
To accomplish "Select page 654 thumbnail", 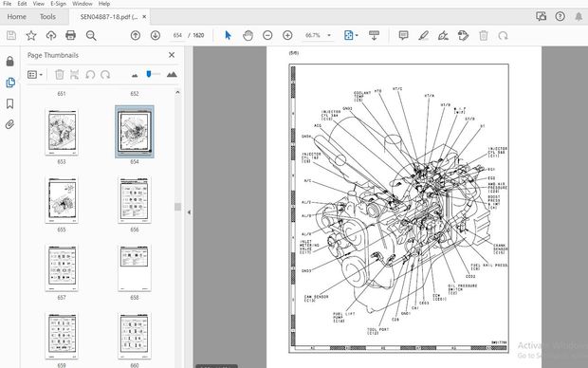I will (x=135, y=132).
